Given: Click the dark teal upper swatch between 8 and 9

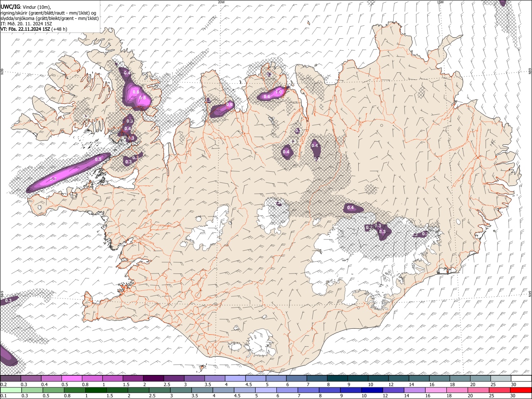Looking at the screenshot, I should coord(337,379).
